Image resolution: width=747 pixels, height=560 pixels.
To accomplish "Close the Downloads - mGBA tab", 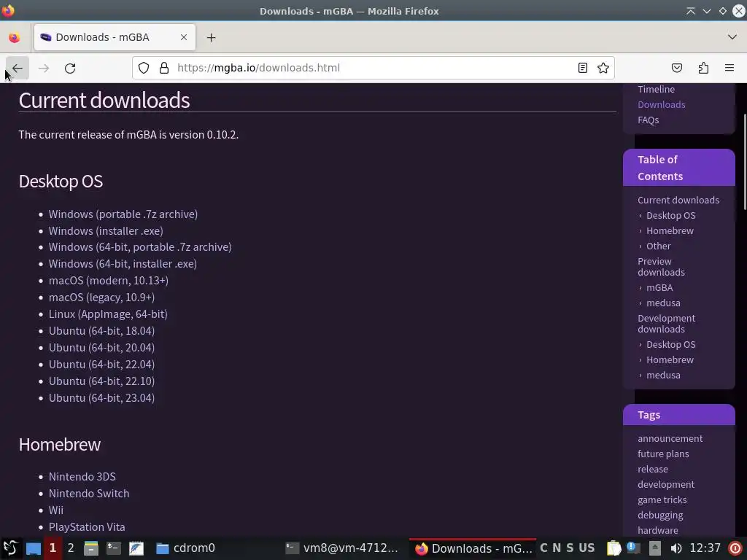I will click(184, 37).
